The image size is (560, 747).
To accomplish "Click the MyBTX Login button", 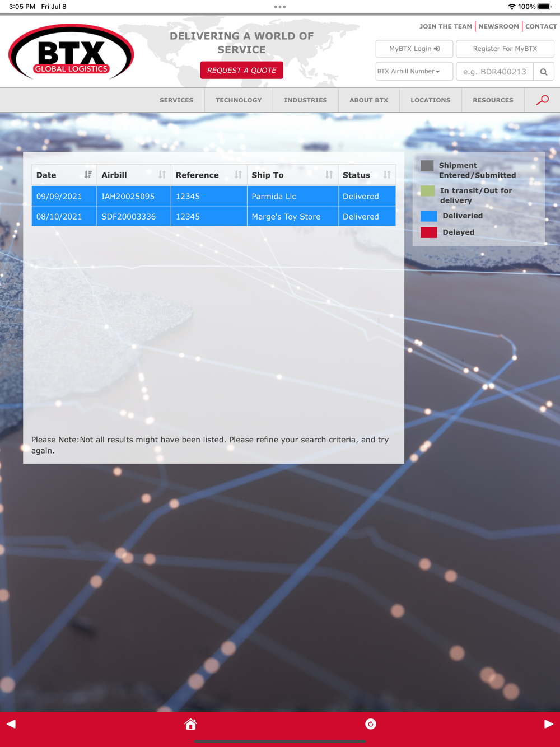I will tap(414, 49).
